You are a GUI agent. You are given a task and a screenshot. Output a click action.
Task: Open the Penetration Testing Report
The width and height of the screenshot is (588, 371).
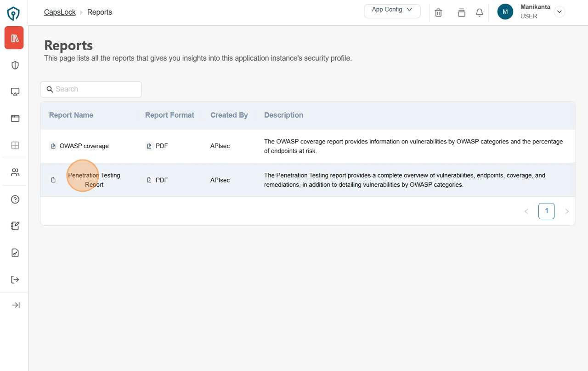pyautogui.click(x=94, y=180)
